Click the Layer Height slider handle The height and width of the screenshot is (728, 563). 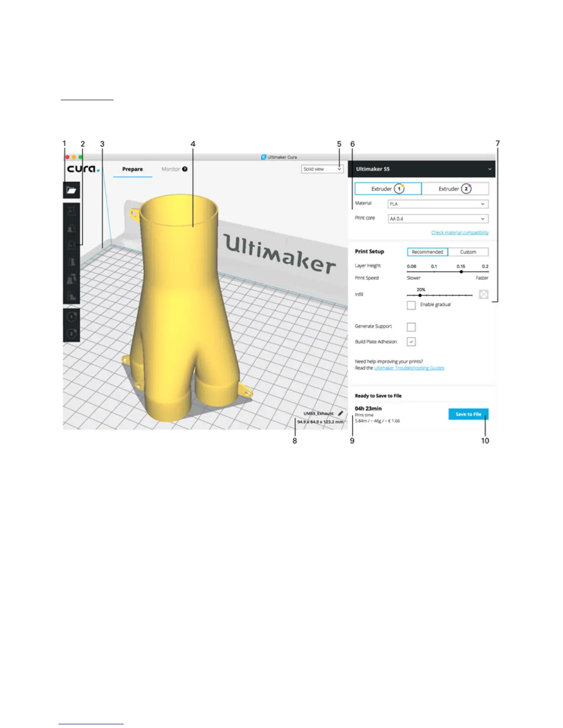pyautogui.click(x=461, y=272)
